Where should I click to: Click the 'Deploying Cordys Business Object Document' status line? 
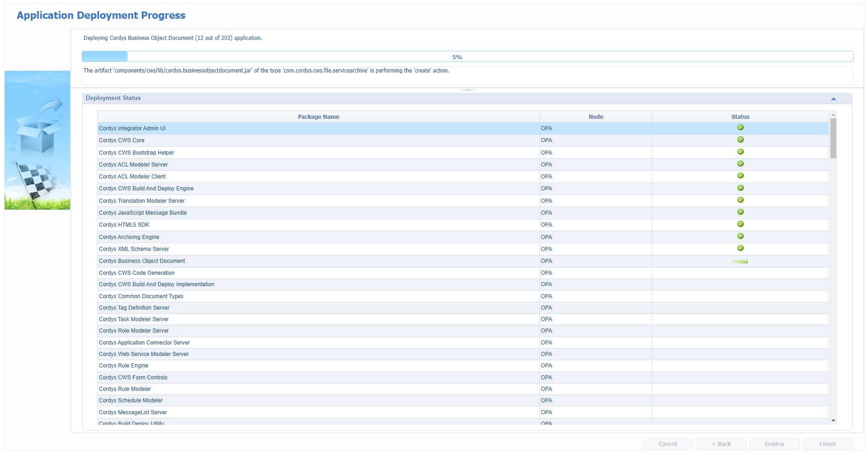(173, 38)
